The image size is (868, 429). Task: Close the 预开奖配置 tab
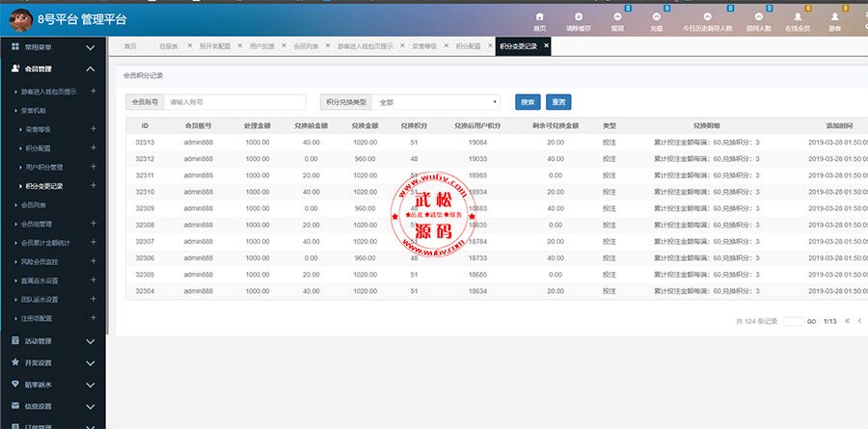click(240, 46)
